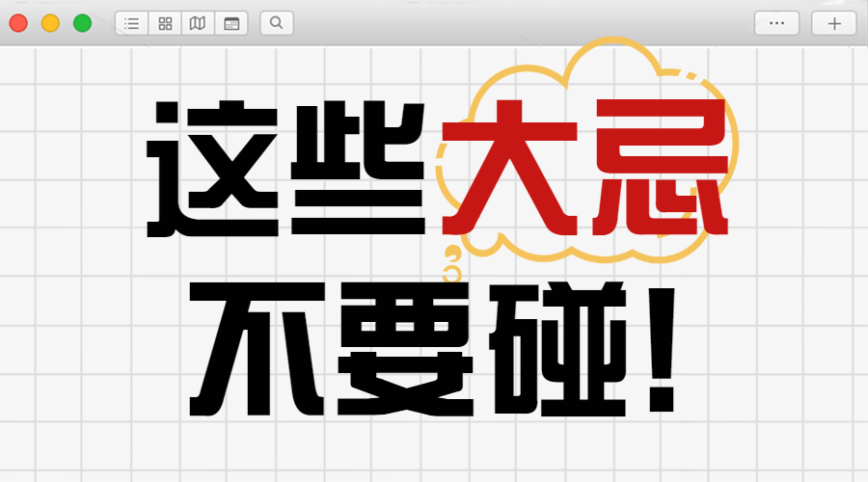Maximize window using green button
The height and width of the screenshot is (482, 868).
[82, 23]
